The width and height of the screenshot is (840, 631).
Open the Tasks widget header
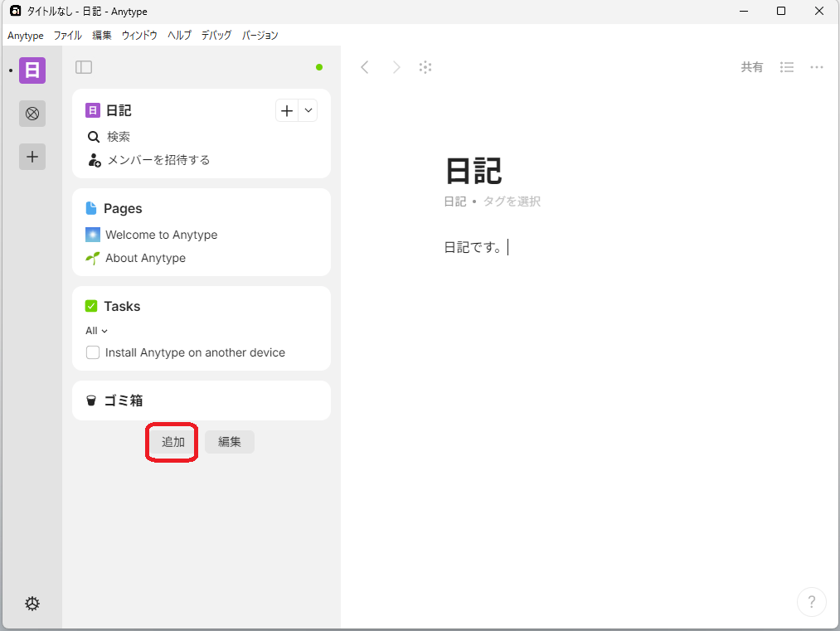(x=122, y=306)
